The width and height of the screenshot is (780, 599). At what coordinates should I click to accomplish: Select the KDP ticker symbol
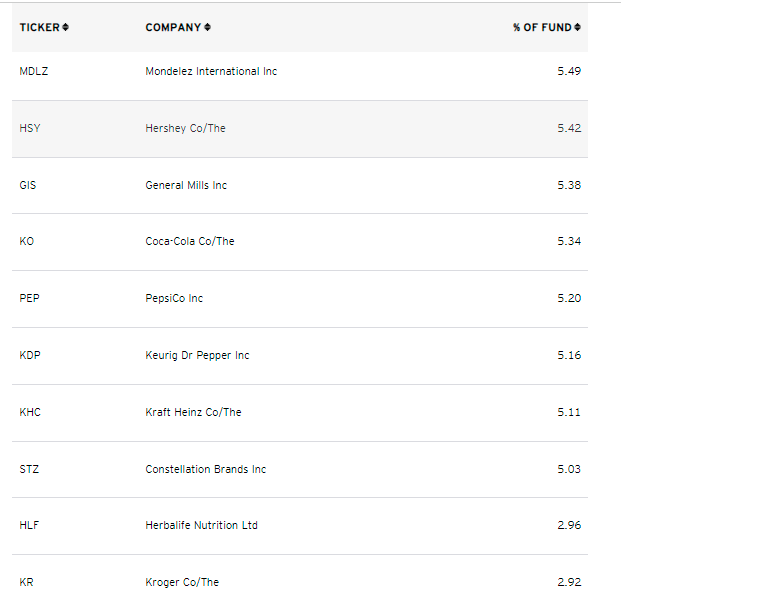coord(30,355)
